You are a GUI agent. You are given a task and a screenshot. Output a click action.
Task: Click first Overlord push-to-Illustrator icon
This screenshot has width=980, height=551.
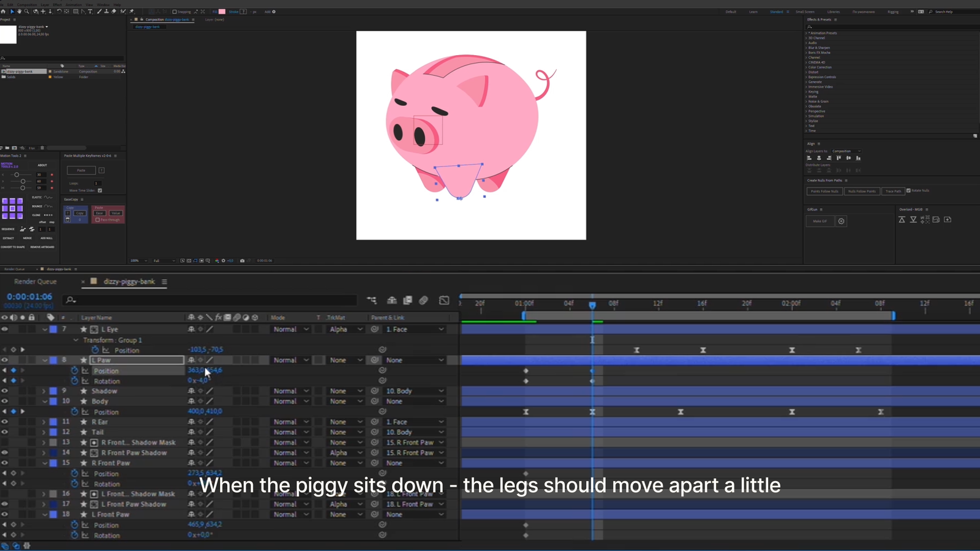[x=902, y=220]
